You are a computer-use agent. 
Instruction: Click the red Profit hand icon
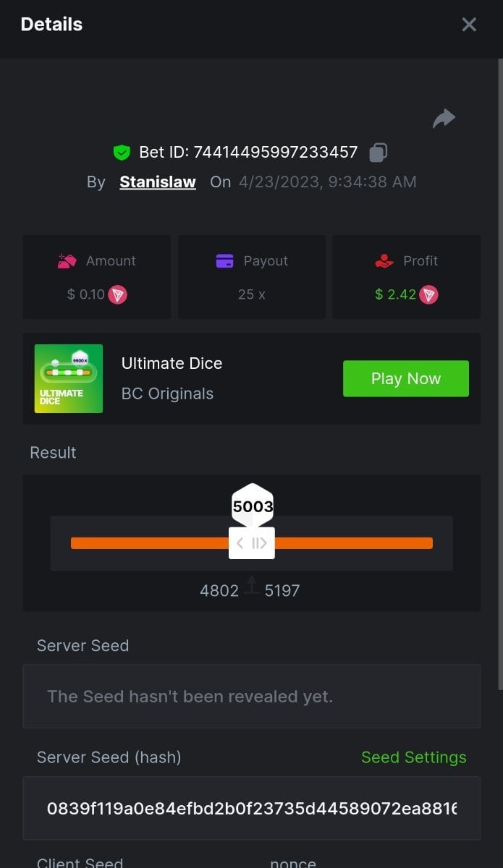click(384, 261)
